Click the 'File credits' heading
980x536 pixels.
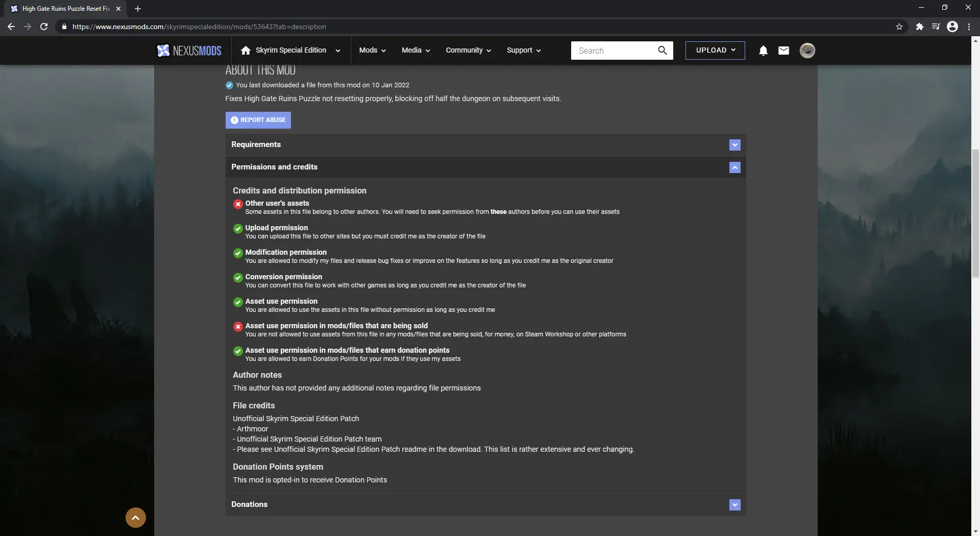pyautogui.click(x=254, y=405)
